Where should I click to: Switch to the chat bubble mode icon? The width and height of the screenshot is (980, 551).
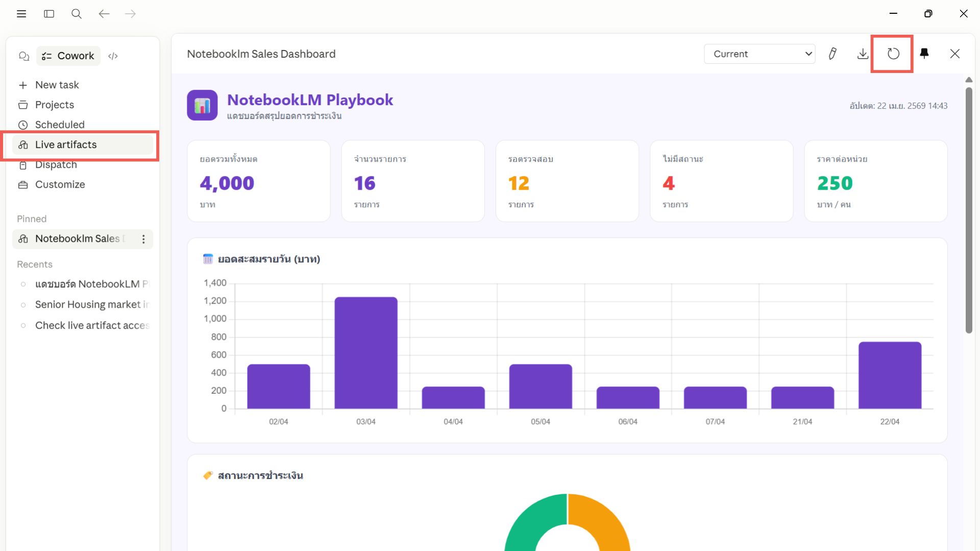(24, 56)
